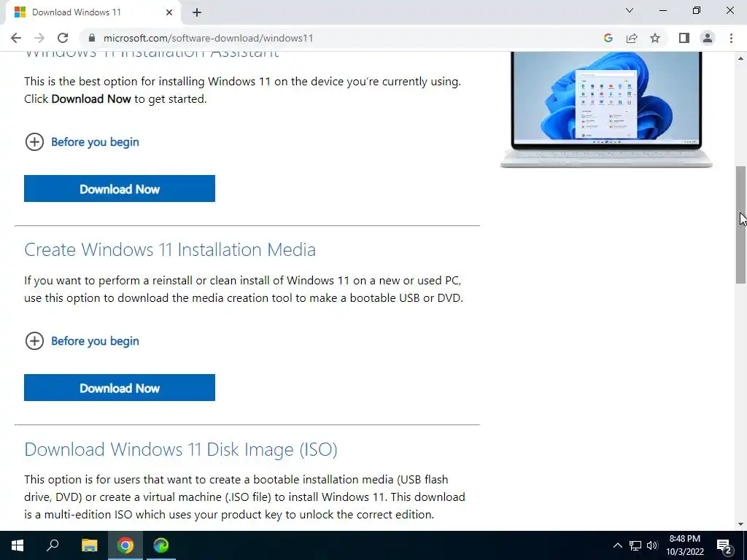Click the Google icon in the address bar
Image resolution: width=747 pixels, height=560 pixels.
[608, 38]
